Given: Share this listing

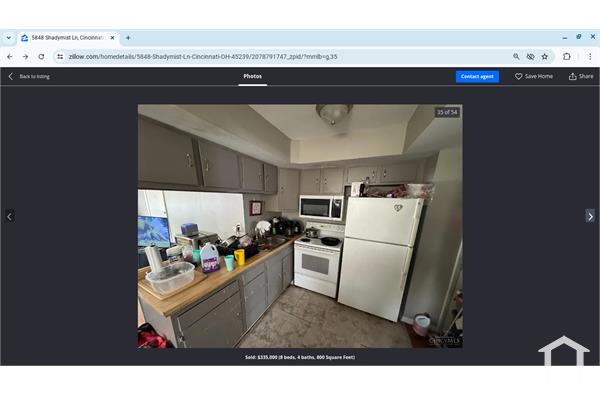Looking at the screenshot, I should pos(581,77).
